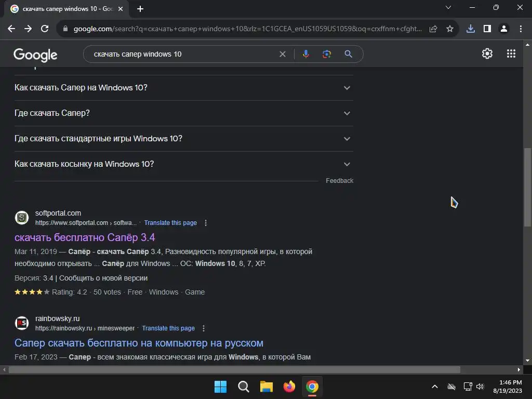Clear the search box with the X
This screenshot has width=532, height=399.
[282, 54]
